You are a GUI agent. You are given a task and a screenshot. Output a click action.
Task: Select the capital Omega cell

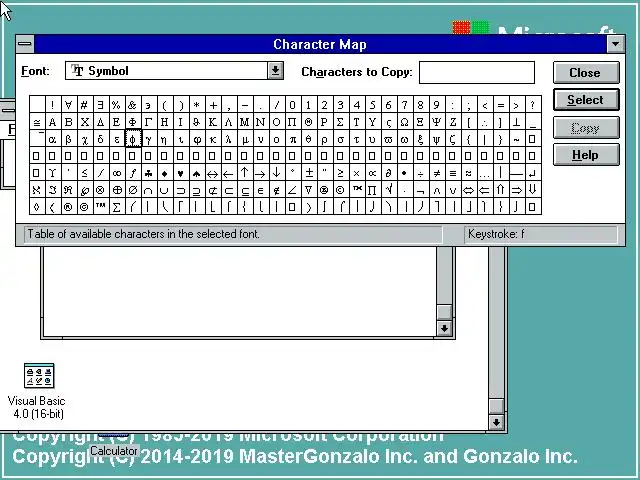(404, 122)
